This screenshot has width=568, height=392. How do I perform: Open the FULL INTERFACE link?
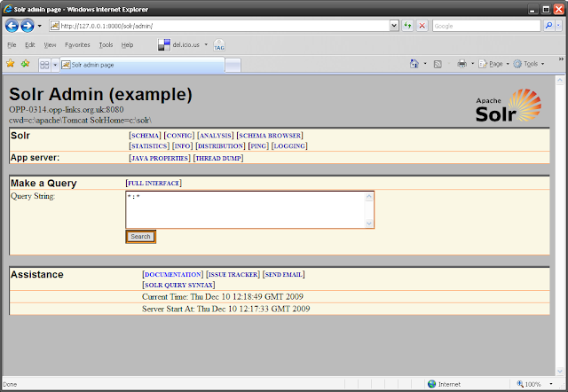tap(154, 184)
